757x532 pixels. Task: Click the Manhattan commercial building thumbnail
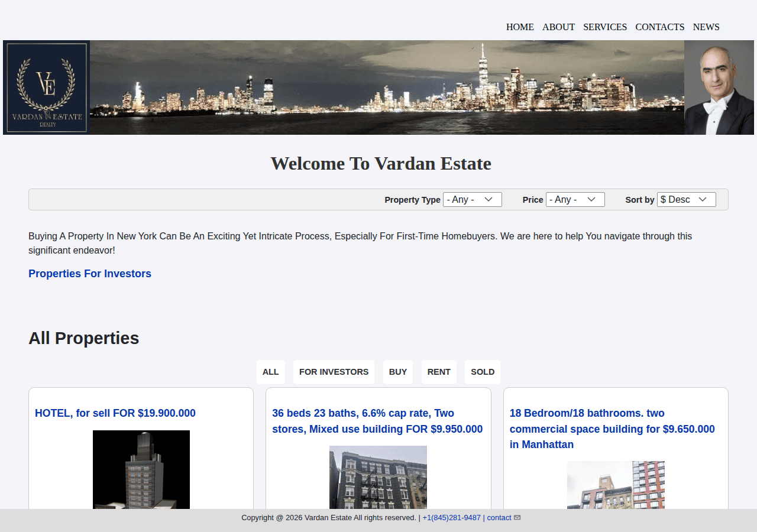tap(616, 485)
